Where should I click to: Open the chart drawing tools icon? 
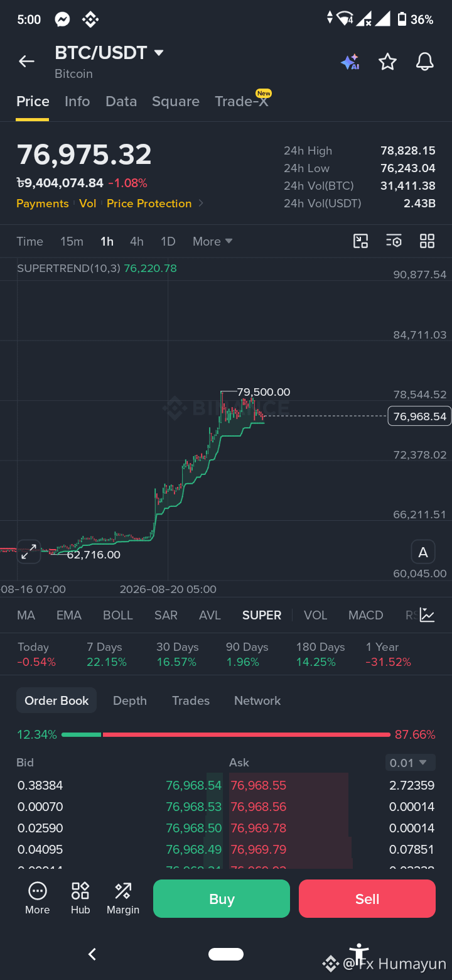click(360, 241)
